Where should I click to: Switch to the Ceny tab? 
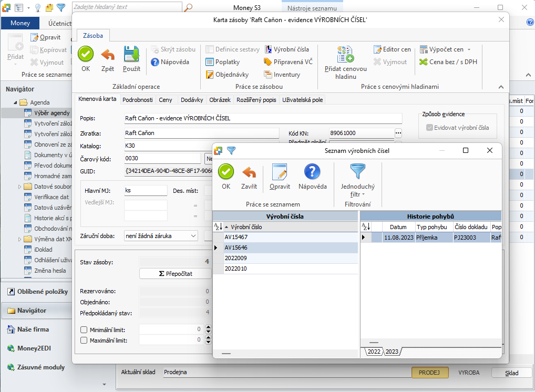point(166,100)
